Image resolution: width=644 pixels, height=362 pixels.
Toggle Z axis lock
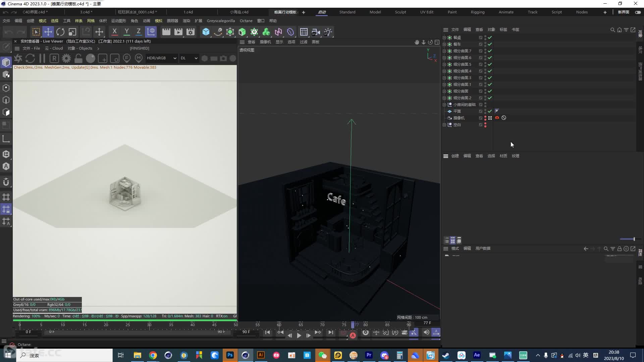(x=139, y=32)
